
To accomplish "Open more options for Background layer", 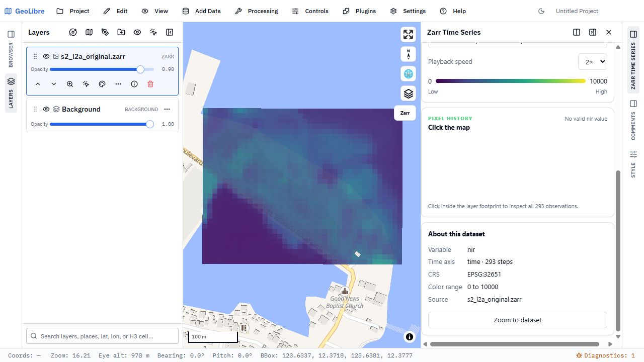I will click(x=167, y=109).
